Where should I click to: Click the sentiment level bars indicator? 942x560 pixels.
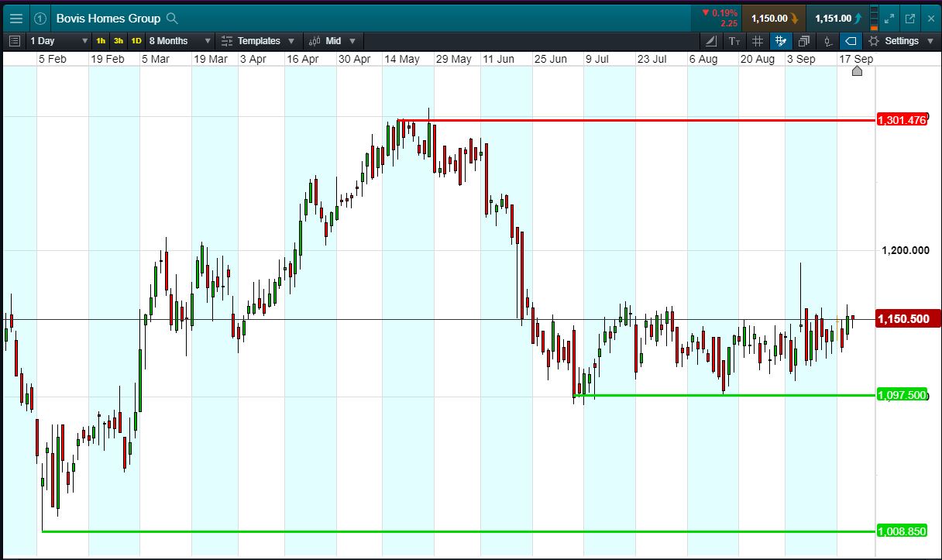point(875,18)
